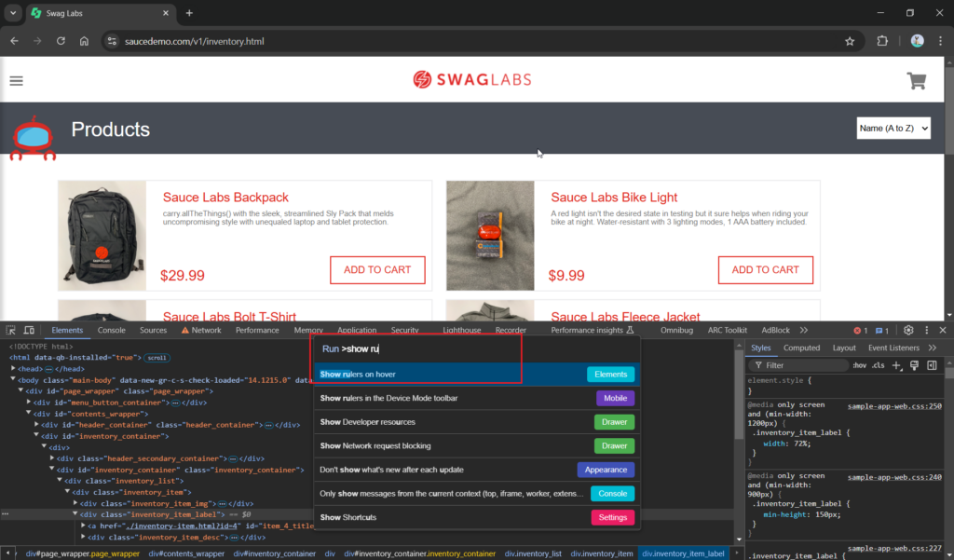Toggle the .cls element classes panel
The image size is (954, 560).
click(878, 365)
